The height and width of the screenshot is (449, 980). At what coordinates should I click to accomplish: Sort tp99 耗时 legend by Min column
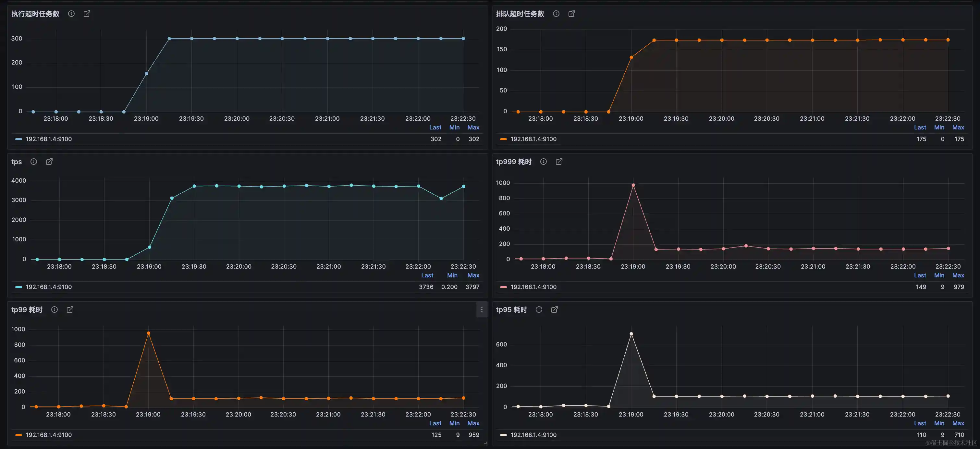pos(454,423)
